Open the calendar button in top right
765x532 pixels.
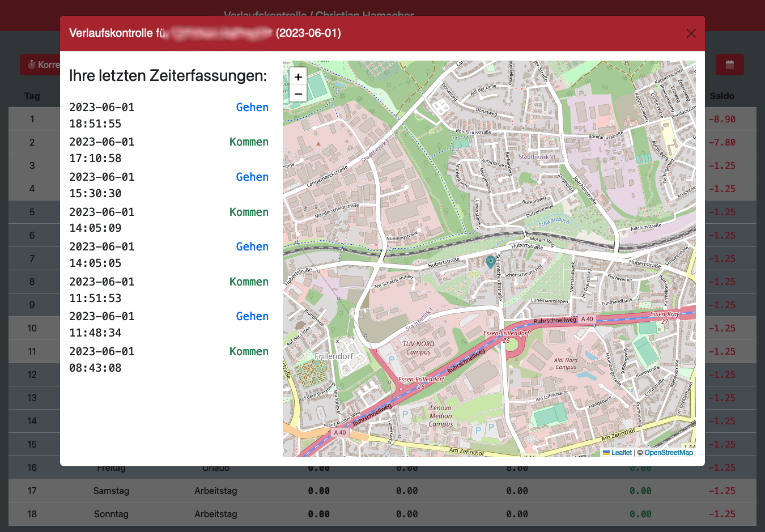pos(729,65)
